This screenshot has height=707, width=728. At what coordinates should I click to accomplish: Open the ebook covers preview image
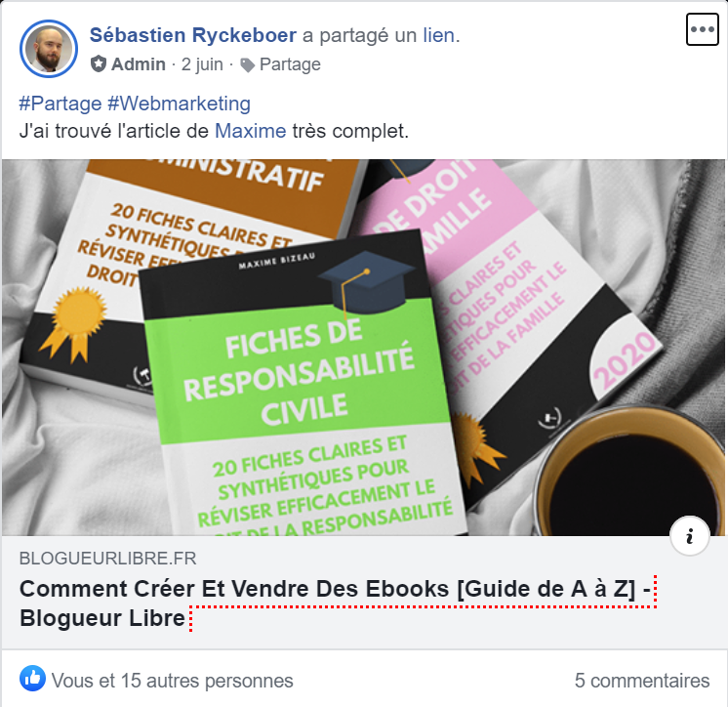click(363, 348)
